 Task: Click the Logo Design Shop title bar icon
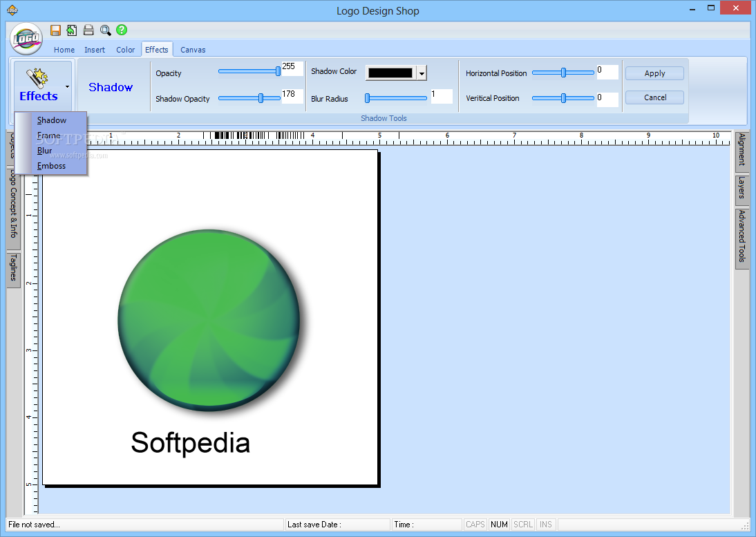(x=12, y=10)
